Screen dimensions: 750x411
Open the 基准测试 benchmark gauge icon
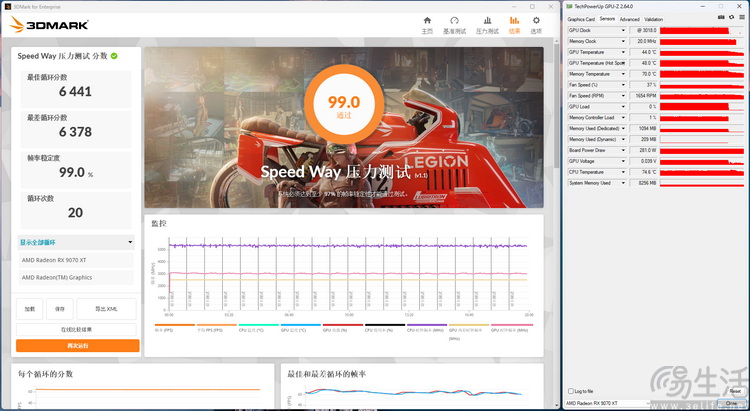tap(456, 22)
